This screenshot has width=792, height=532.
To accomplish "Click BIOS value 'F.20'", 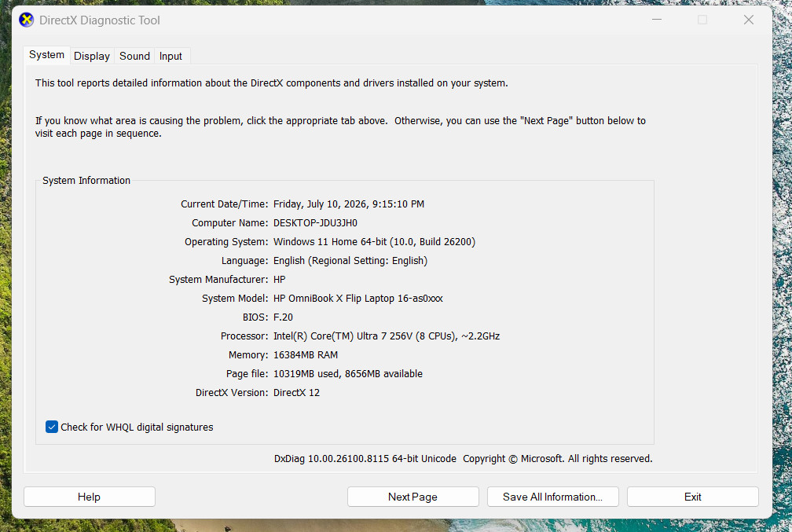I will [283, 317].
